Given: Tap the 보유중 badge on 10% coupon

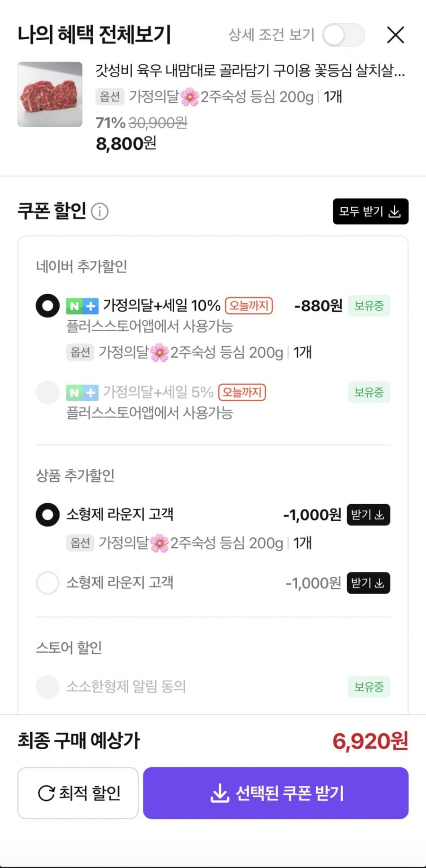Looking at the screenshot, I should (369, 306).
